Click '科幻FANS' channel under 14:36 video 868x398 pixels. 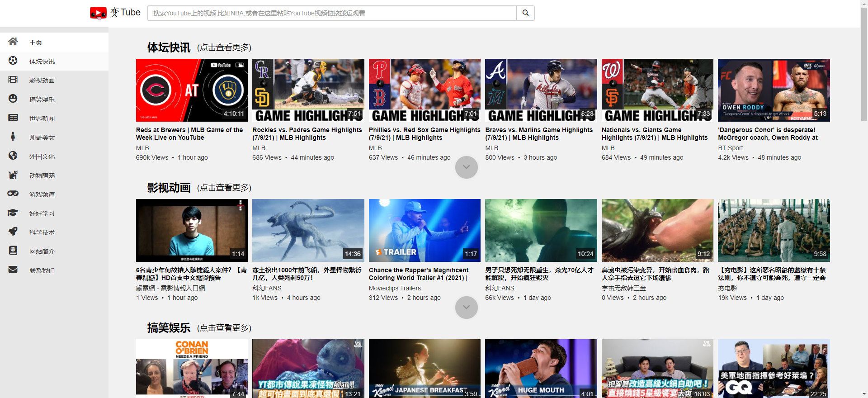(x=267, y=288)
